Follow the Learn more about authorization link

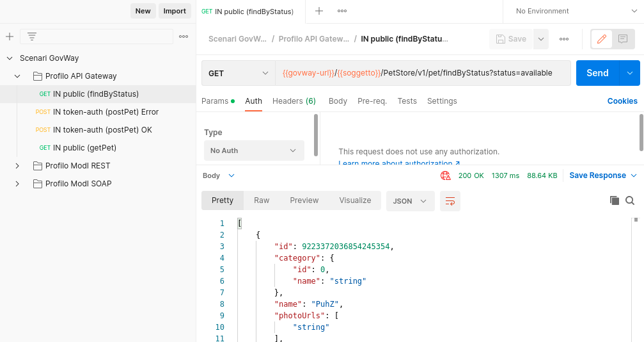pos(399,163)
